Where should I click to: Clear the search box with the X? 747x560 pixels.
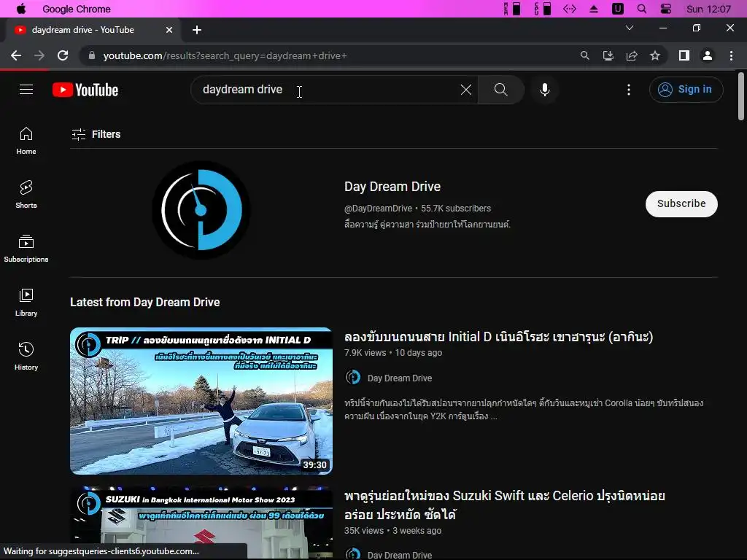pos(466,90)
